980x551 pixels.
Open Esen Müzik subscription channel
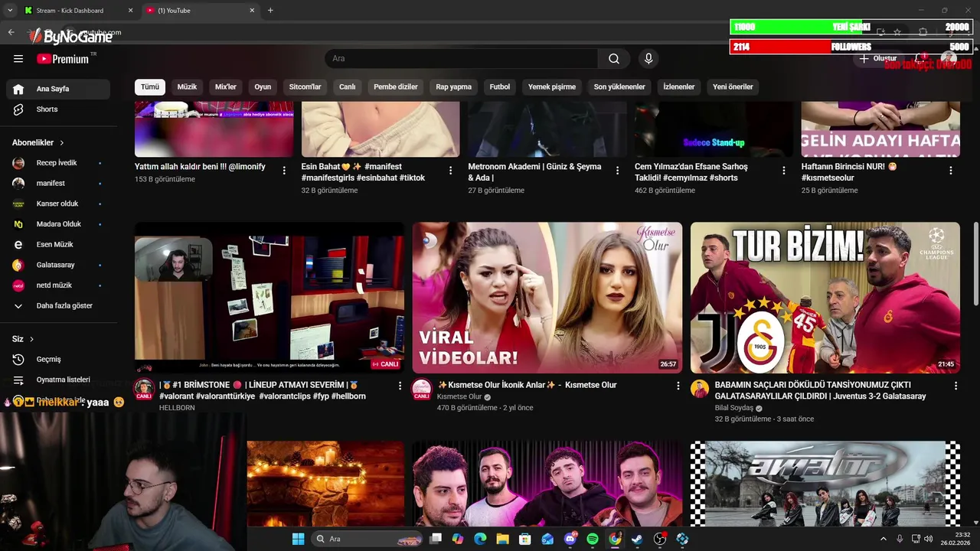click(58, 245)
